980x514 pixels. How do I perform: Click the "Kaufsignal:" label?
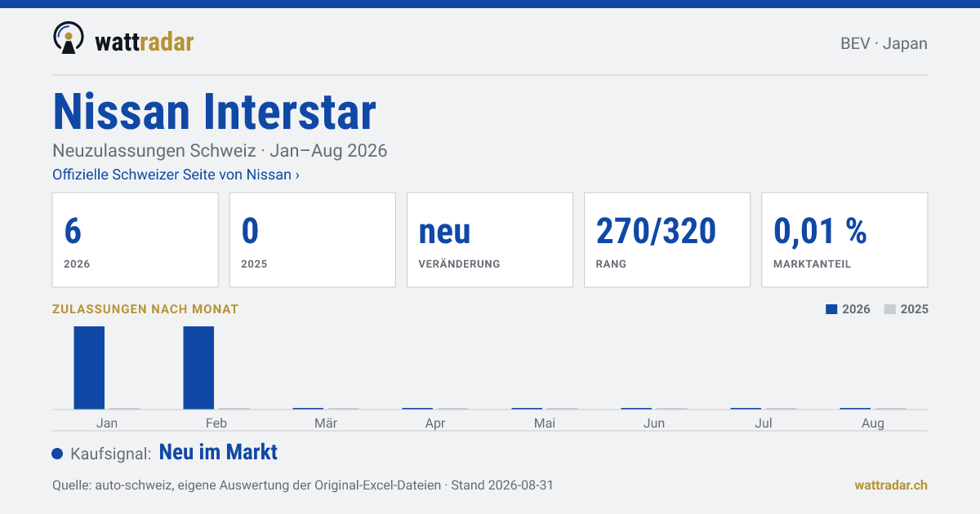point(111,454)
